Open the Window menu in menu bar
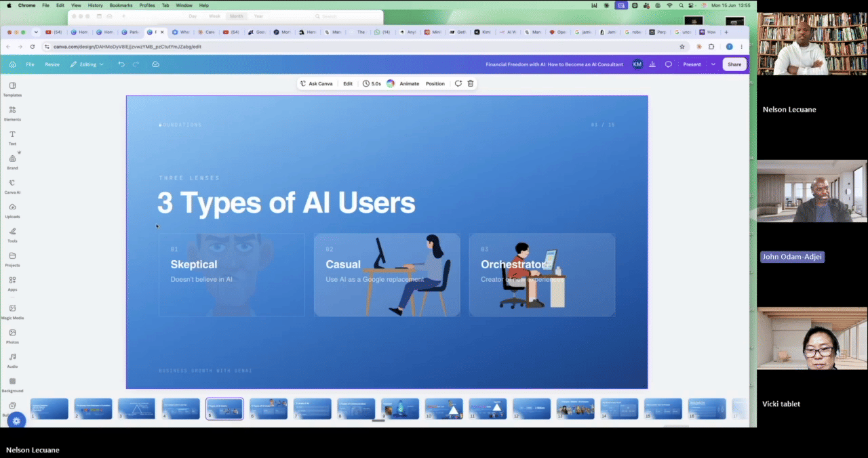Viewport: 868px width, 458px height. click(x=184, y=5)
